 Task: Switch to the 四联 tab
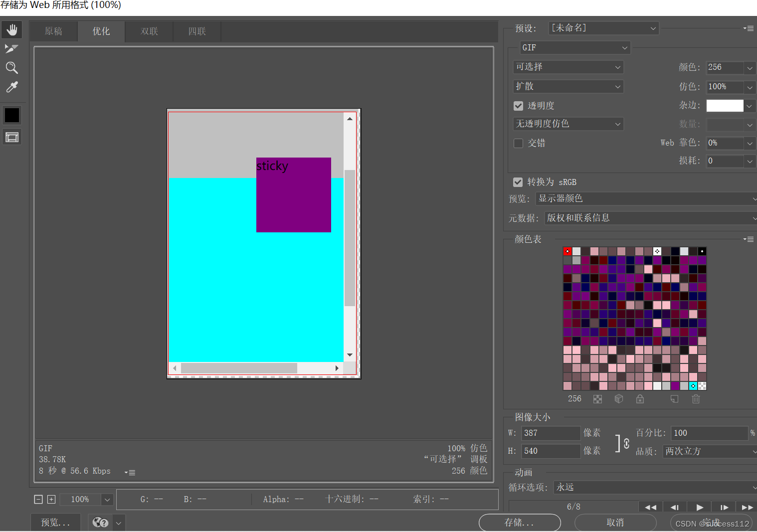click(x=197, y=31)
